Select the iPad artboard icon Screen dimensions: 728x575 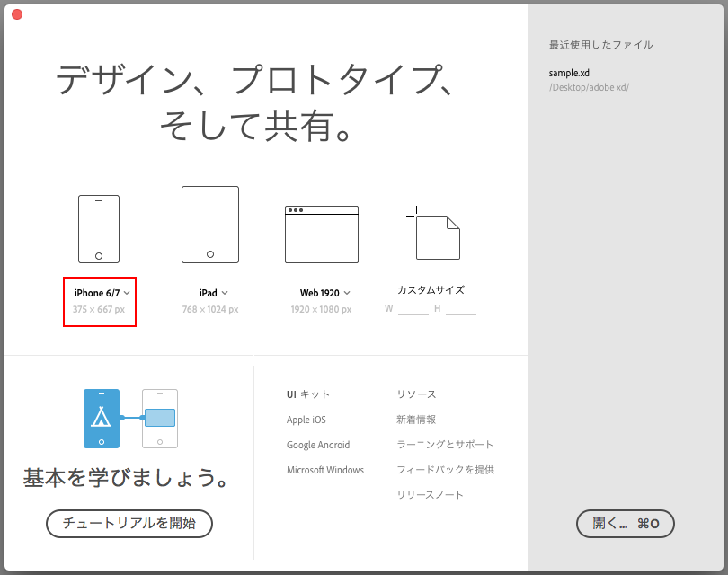coord(210,225)
